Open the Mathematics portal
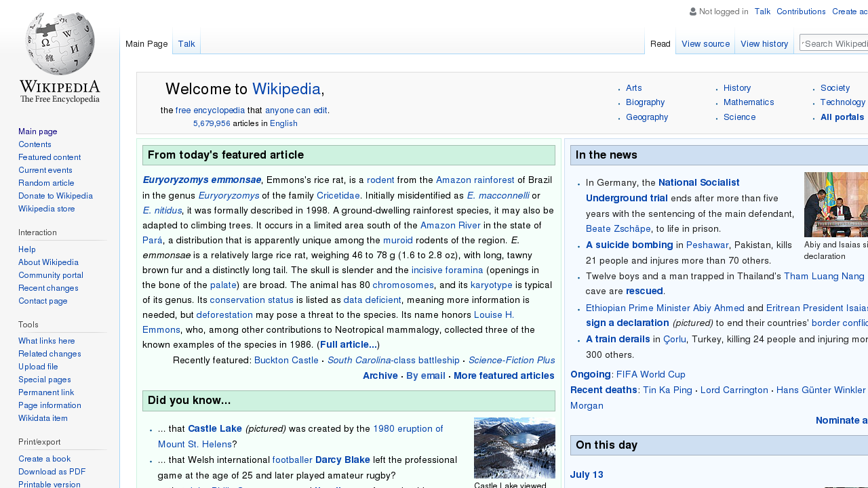The height and width of the screenshot is (488, 868). [749, 102]
